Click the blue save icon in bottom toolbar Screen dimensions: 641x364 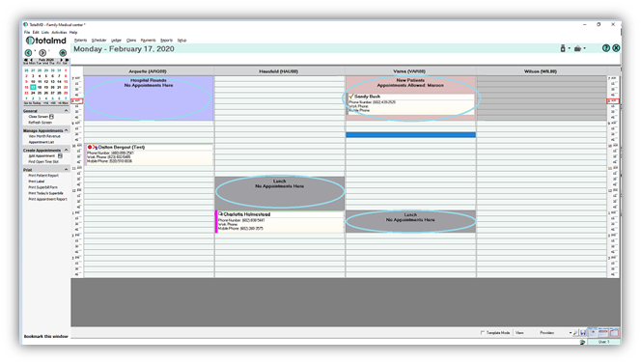coord(583,333)
